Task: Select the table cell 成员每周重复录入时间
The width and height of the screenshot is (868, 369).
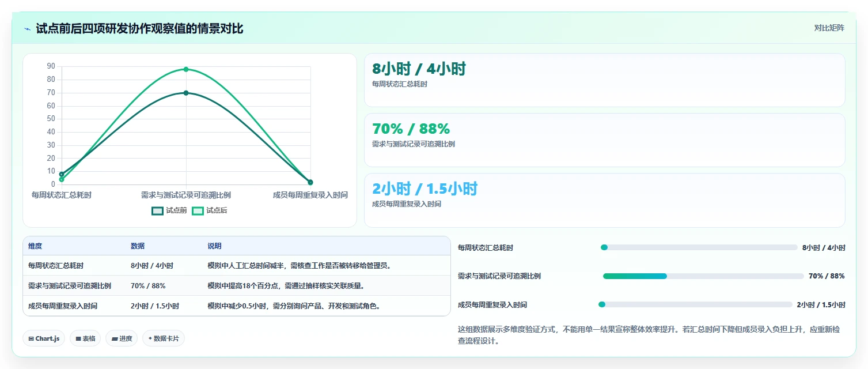Action: [x=63, y=306]
